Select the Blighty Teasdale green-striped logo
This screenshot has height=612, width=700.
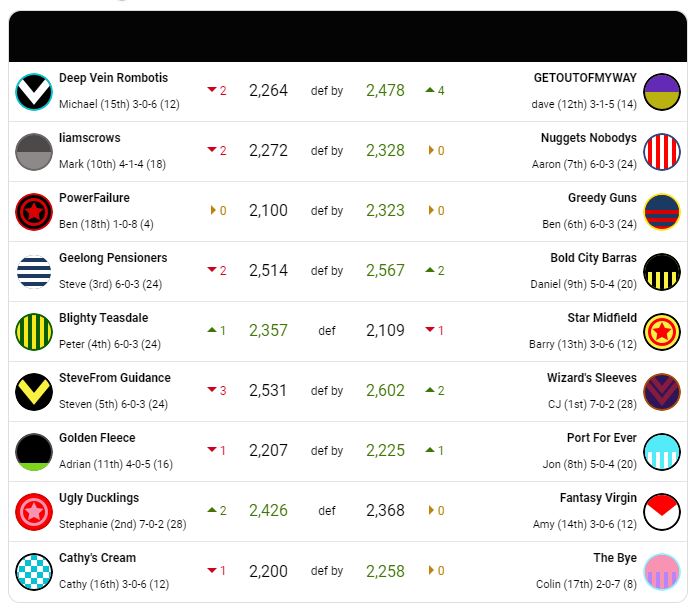click(x=34, y=332)
